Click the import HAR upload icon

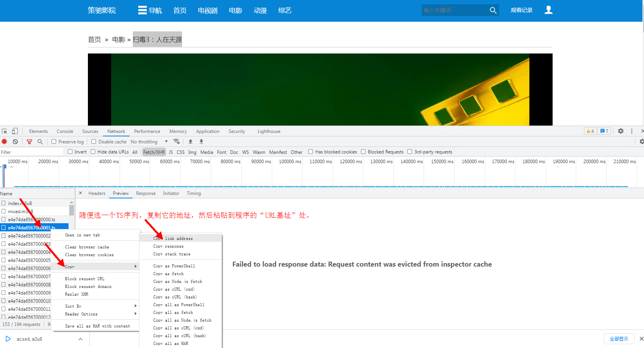click(x=191, y=142)
